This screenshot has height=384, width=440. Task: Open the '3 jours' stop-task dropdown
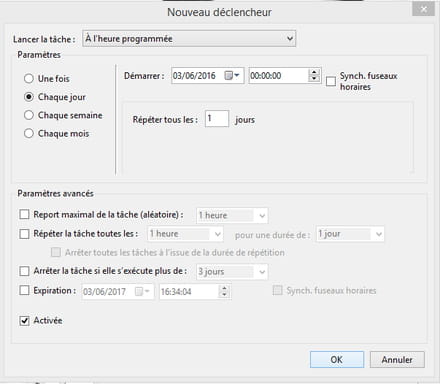point(232,272)
